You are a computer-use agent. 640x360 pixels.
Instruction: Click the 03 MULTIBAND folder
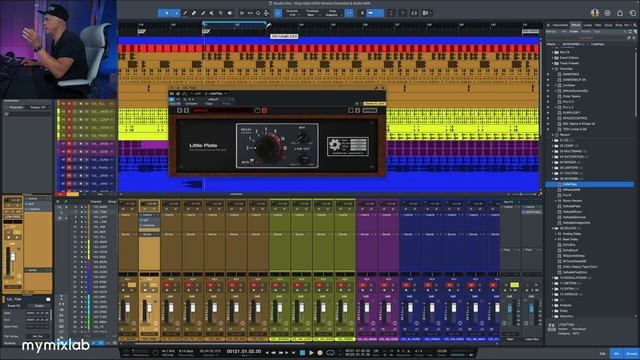pyautogui.click(x=573, y=151)
